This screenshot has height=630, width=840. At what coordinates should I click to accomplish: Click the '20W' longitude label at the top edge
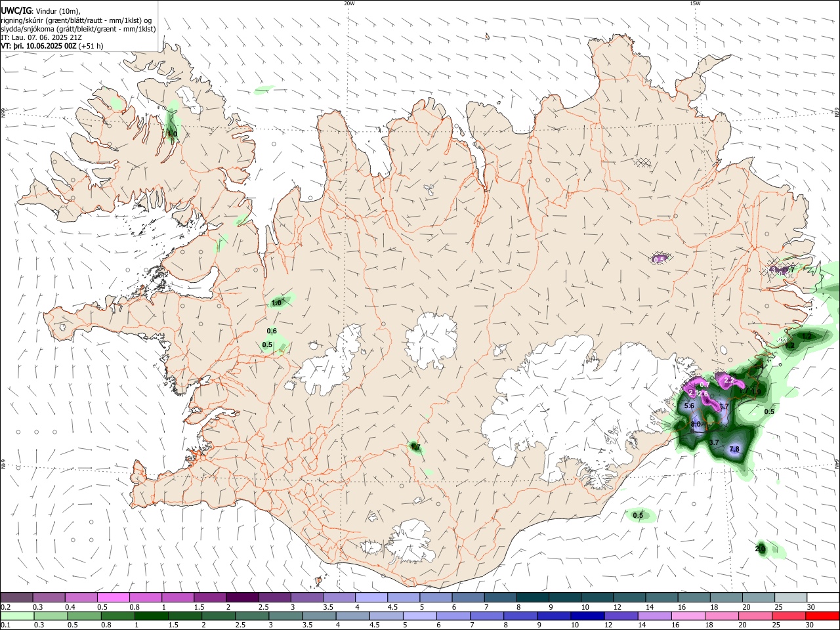coord(349,3)
